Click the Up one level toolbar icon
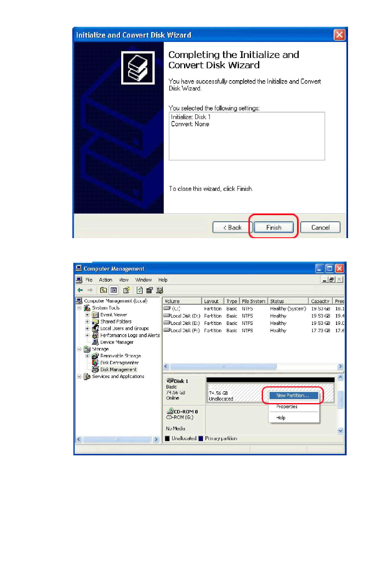 (104, 290)
